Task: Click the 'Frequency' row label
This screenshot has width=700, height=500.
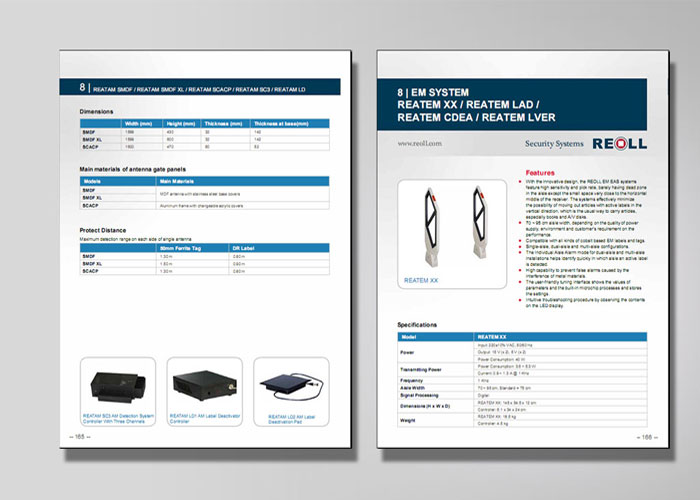Action: pyautogui.click(x=411, y=380)
